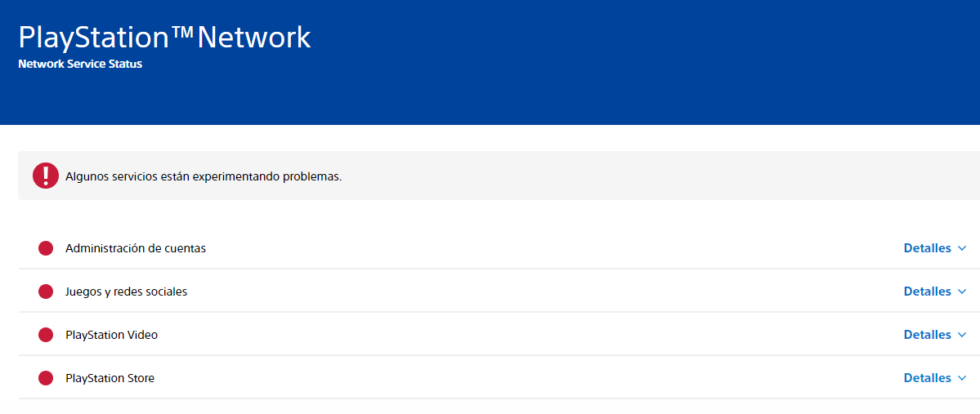Screen dimensions: 980x414
Task: Click chevron arrow in Administración de cuentas row
Action: [x=962, y=248]
